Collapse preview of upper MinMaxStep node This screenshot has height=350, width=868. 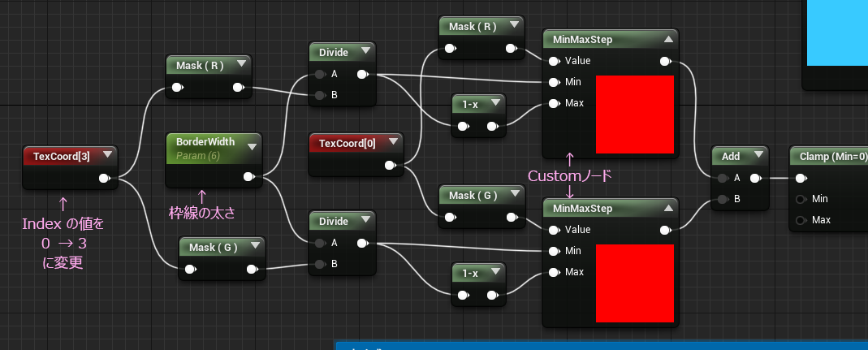668,39
